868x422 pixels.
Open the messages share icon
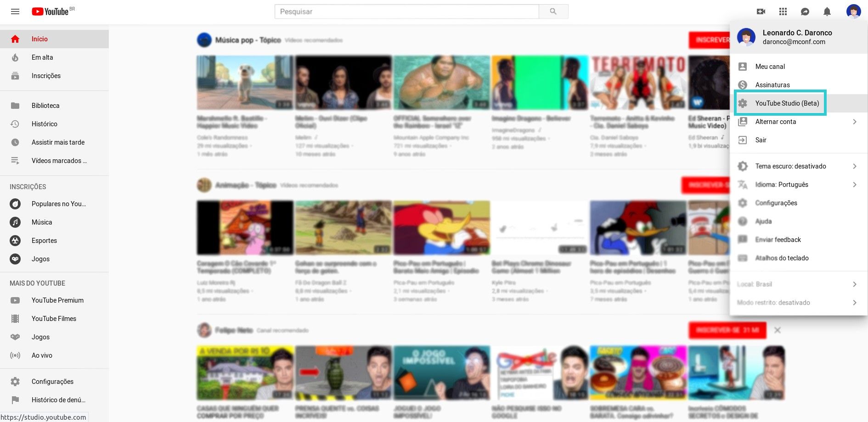pyautogui.click(x=805, y=11)
